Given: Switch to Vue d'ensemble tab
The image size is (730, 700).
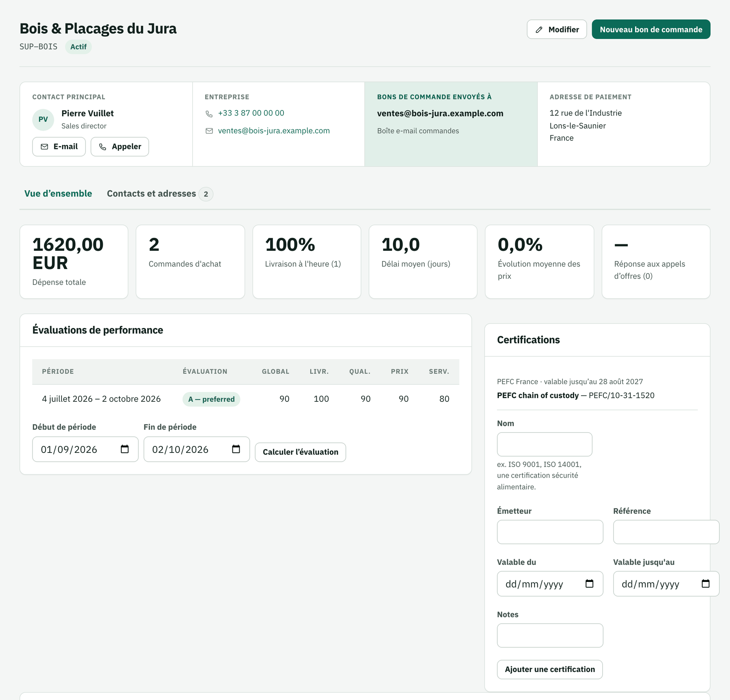Looking at the screenshot, I should 58,194.
